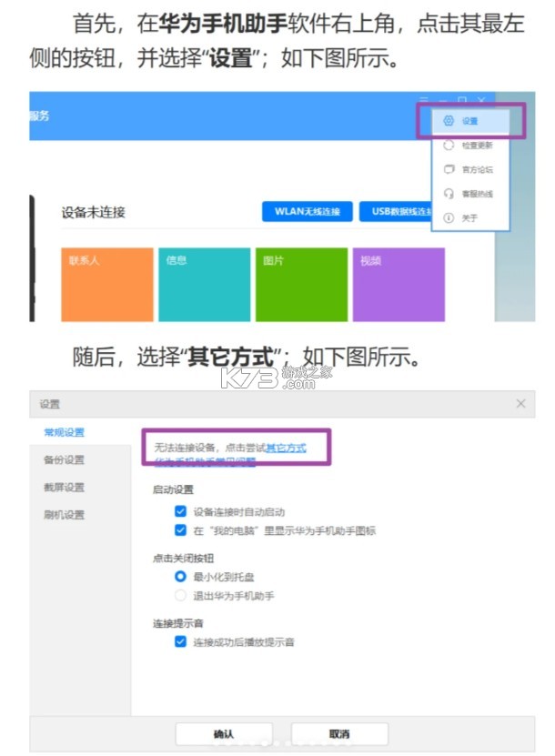Open 官方论坛 from the menu
This screenshot has width=555, height=756.
[470, 169]
